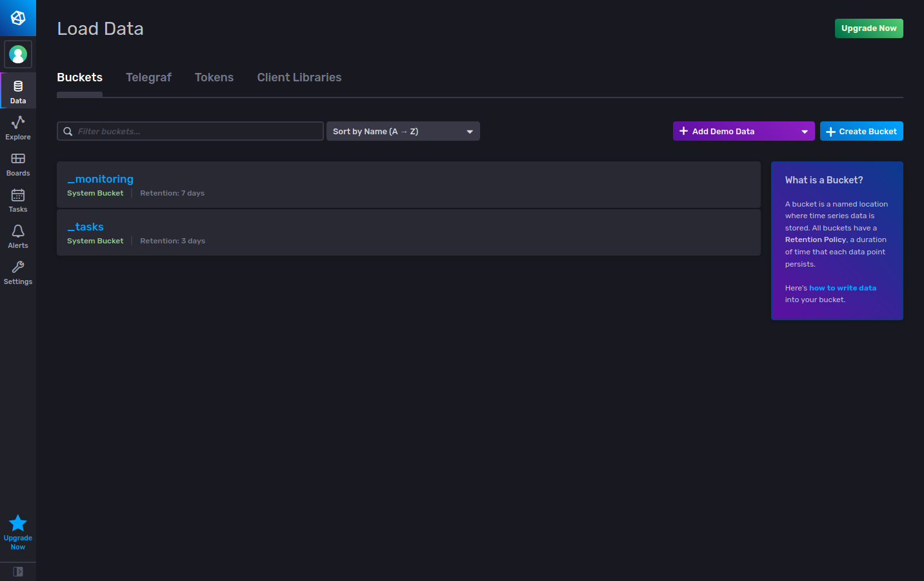Screen dimensions: 924x581
Task: Click the Upgrade Now star in the sidebar
Action: (x=18, y=523)
